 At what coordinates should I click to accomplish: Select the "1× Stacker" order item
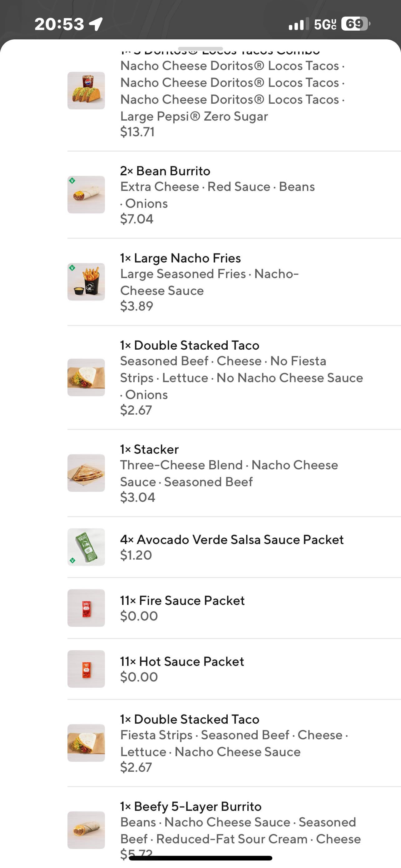point(150,449)
